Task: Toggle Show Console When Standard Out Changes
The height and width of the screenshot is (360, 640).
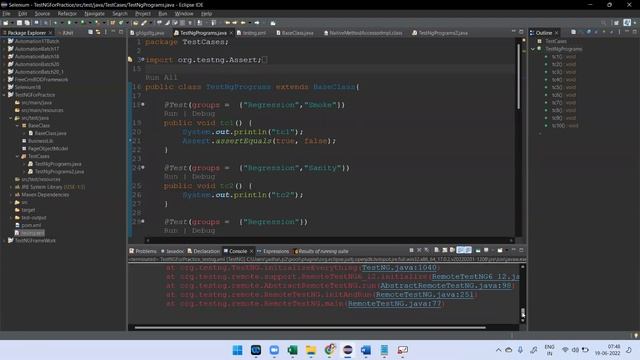Action: pyautogui.click(x=460, y=250)
